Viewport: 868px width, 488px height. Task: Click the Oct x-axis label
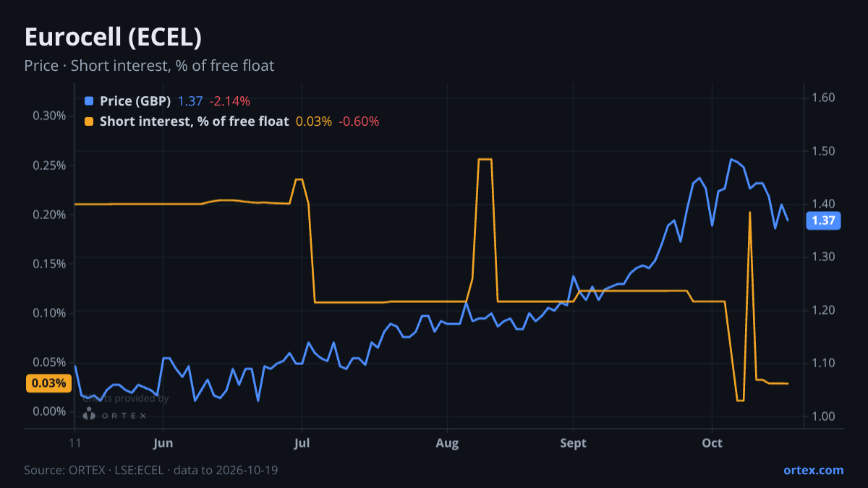[712, 443]
